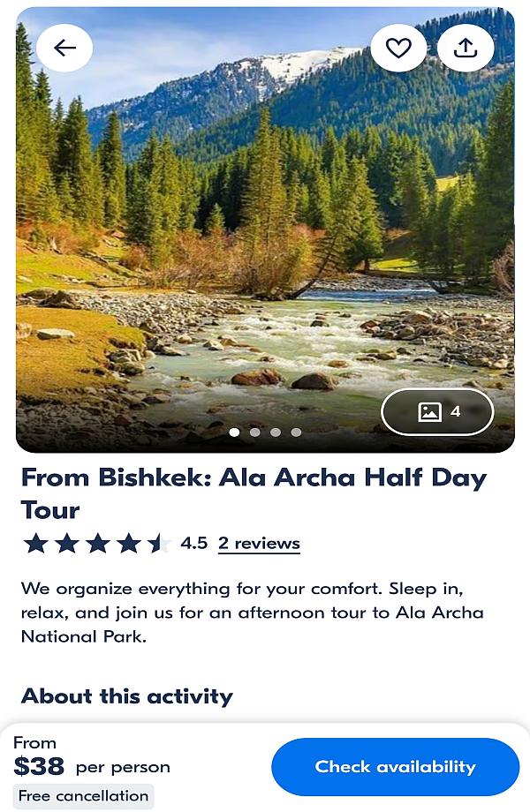Select first carousel dot indicator

234,432
